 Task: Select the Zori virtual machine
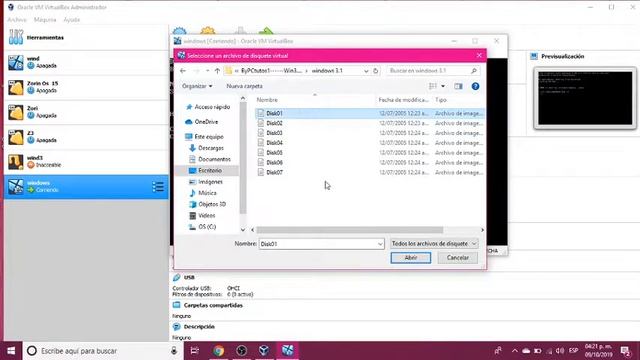[86, 112]
